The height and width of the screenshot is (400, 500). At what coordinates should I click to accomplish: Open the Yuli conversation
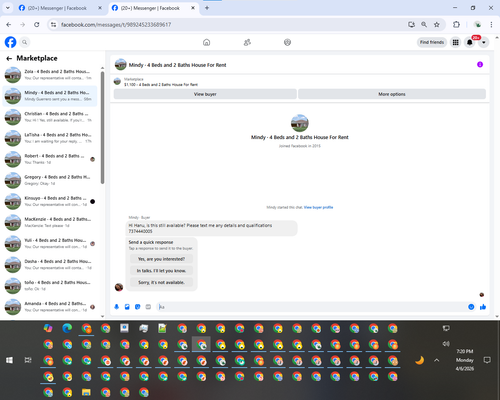point(50,243)
